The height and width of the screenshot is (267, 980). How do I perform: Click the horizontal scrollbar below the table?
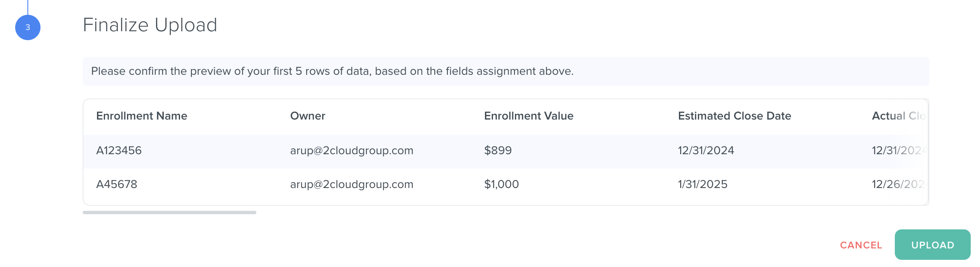pyautogui.click(x=170, y=213)
